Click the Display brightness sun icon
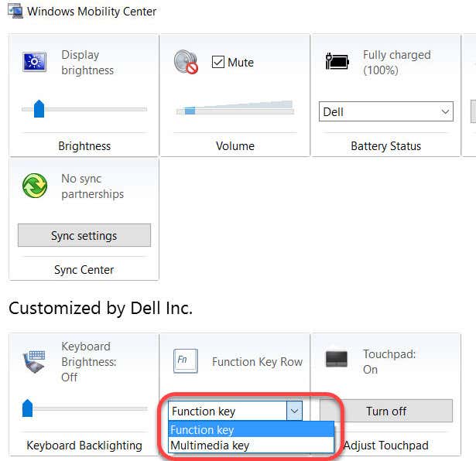This screenshot has height=461, width=476. coord(36,63)
